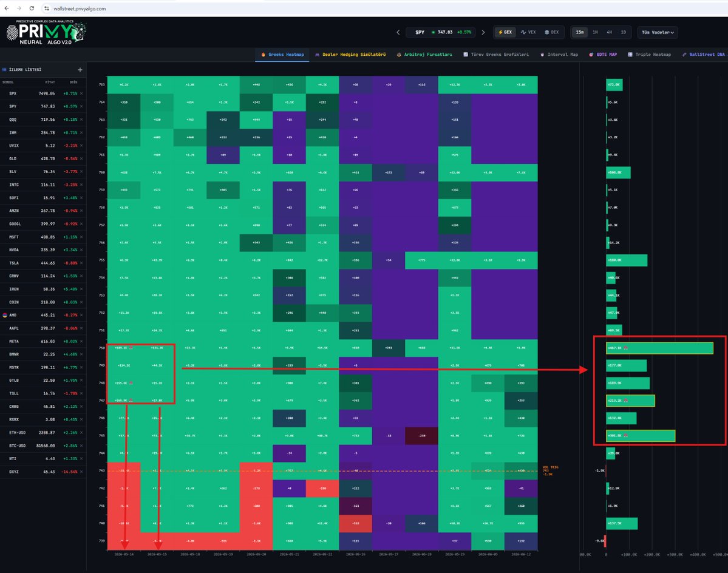Click the 2026-05-14 expiry date label
The width and height of the screenshot is (728, 573).
click(x=124, y=554)
